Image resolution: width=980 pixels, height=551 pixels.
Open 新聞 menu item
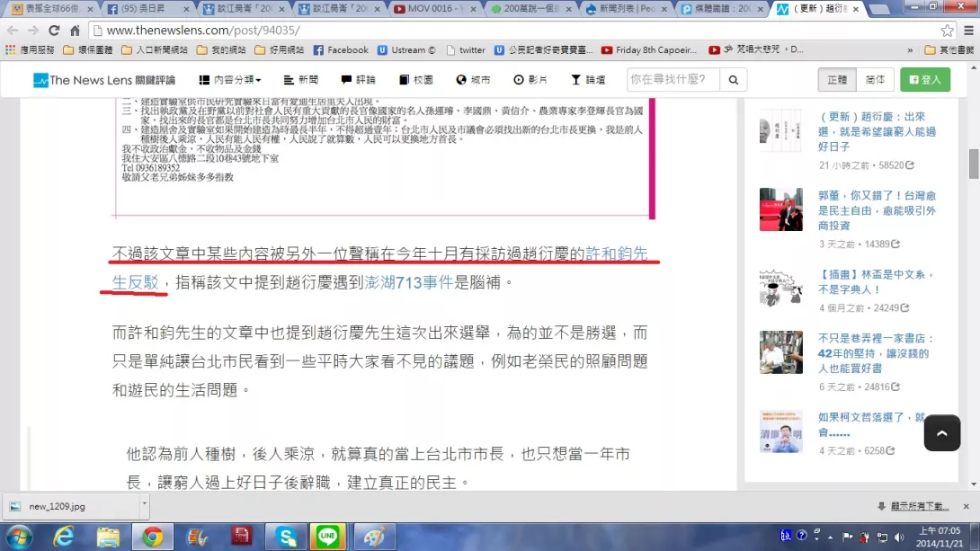[300, 80]
